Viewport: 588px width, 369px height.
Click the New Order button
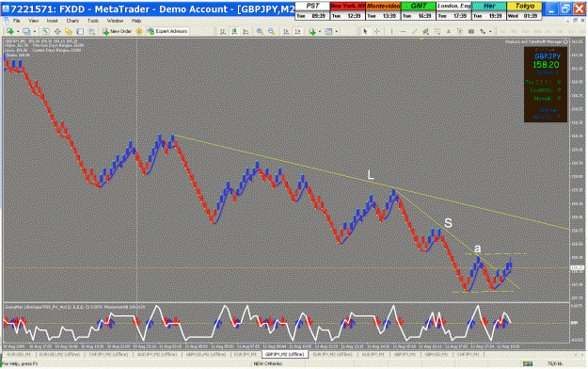(117, 31)
